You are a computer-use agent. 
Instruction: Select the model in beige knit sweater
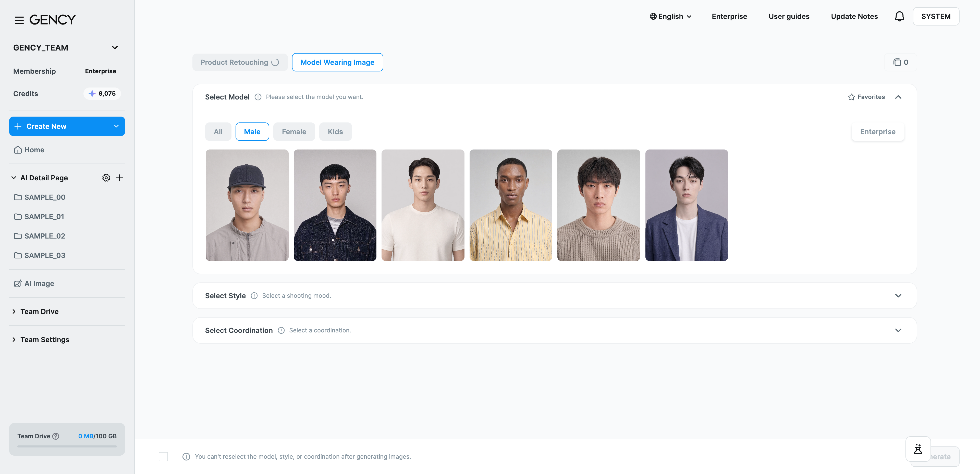(x=598, y=205)
